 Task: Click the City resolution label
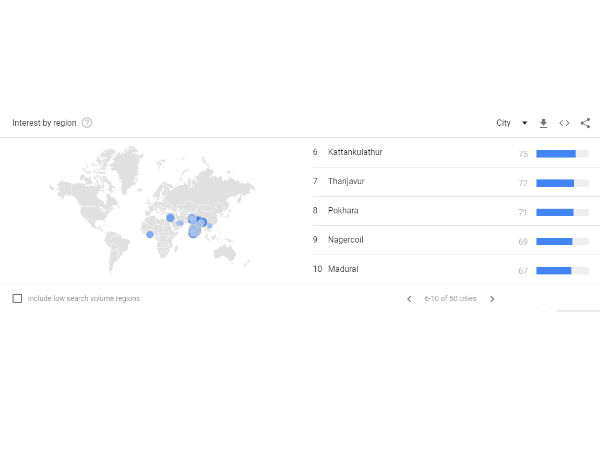[503, 123]
